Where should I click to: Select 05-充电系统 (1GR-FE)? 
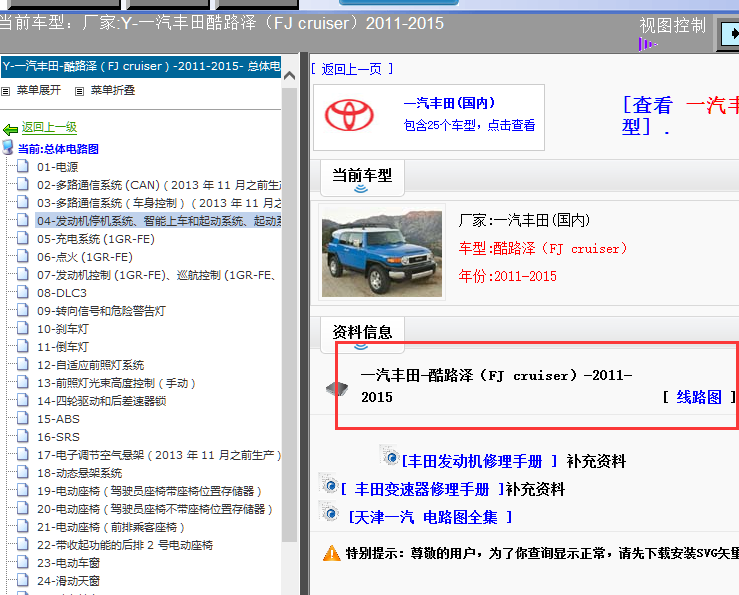tap(96, 239)
